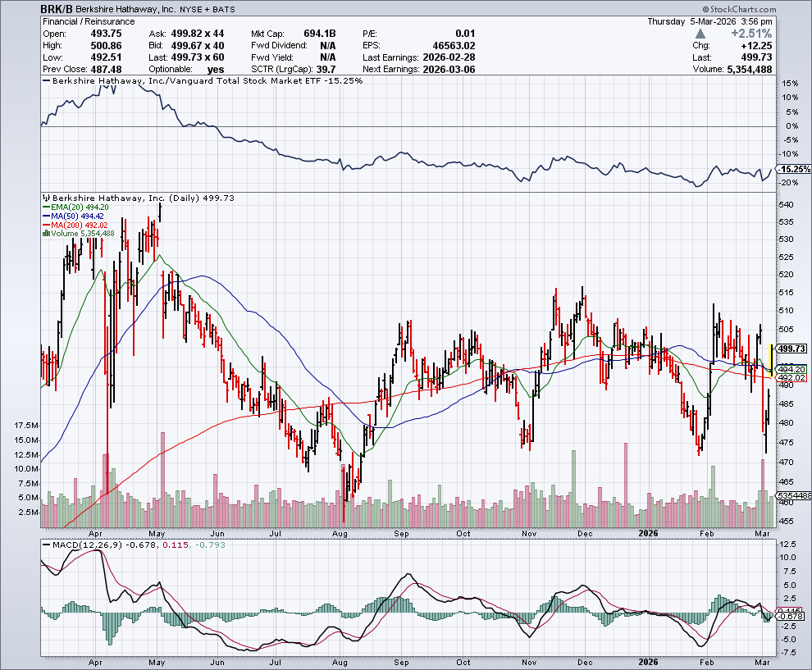
Task: Click the red MA(200) legend line marker
Action: pyautogui.click(x=46, y=225)
